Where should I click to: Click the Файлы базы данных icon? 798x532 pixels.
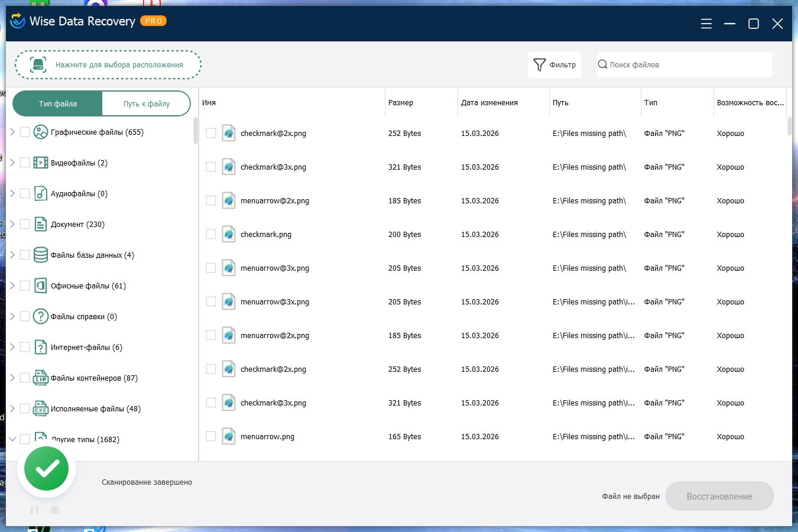pyautogui.click(x=40, y=255)
